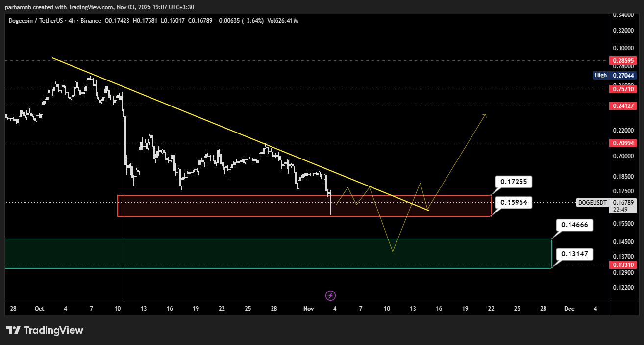Click the Nov label on the time axis
This screenshot has height=345, width=644.
[x=308, y=309]
